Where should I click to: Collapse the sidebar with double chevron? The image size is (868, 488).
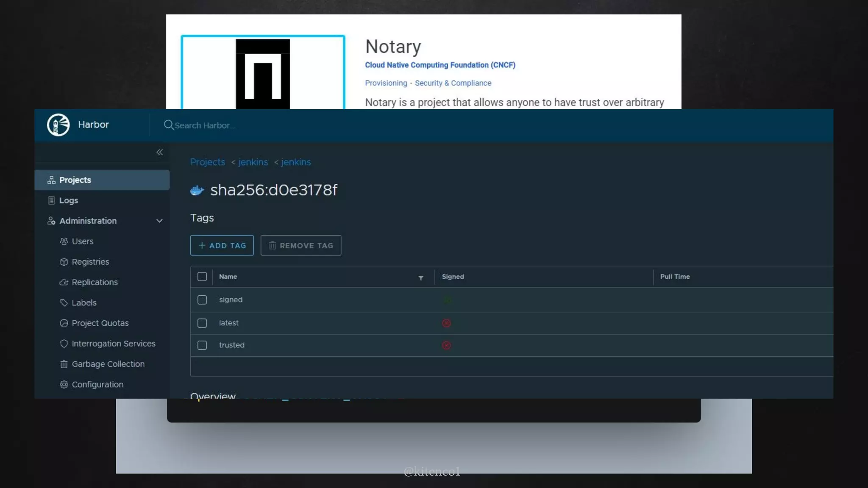click(159, 152)
